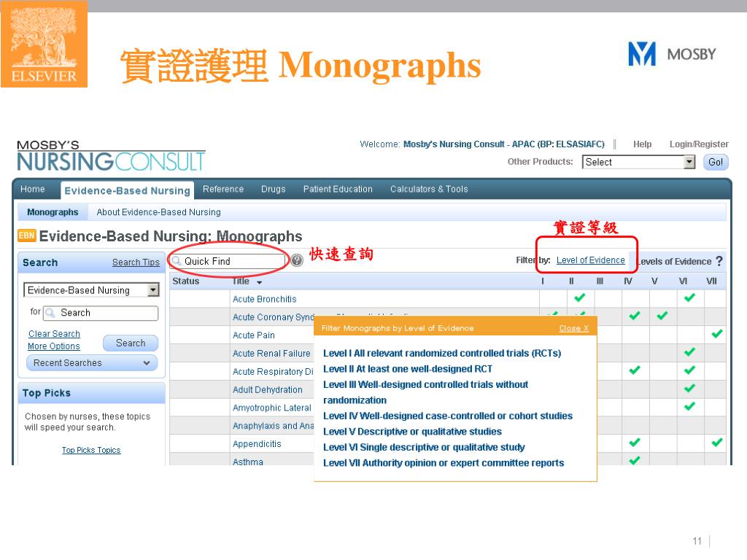
Task: Click the Acute Renal Failure level VI checkmark
Action: (x=689, y=352)
